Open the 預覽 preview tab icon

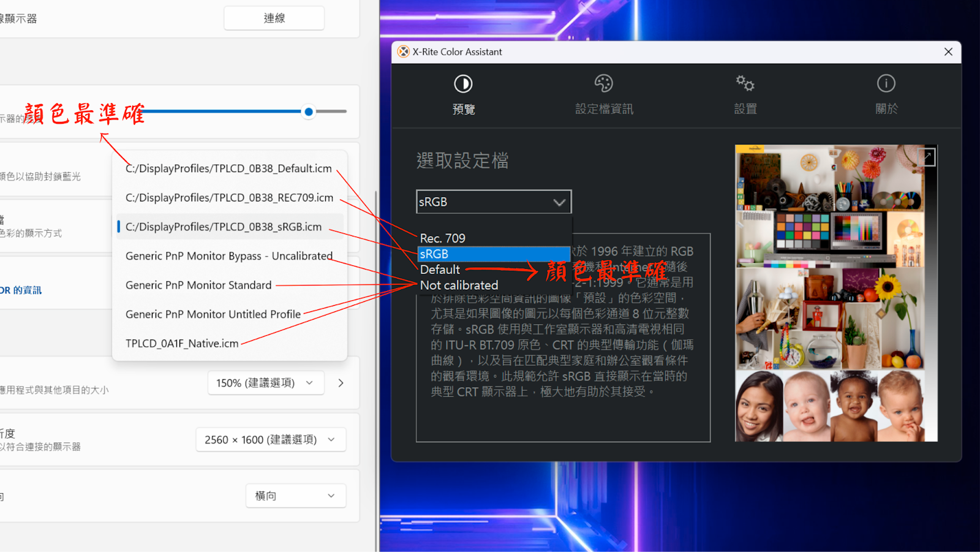(x=463, y=84)
